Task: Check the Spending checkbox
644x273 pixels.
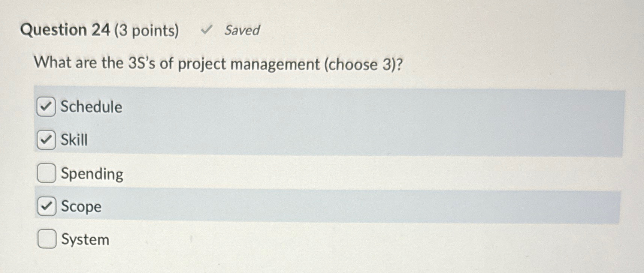Action: point(46,173)
